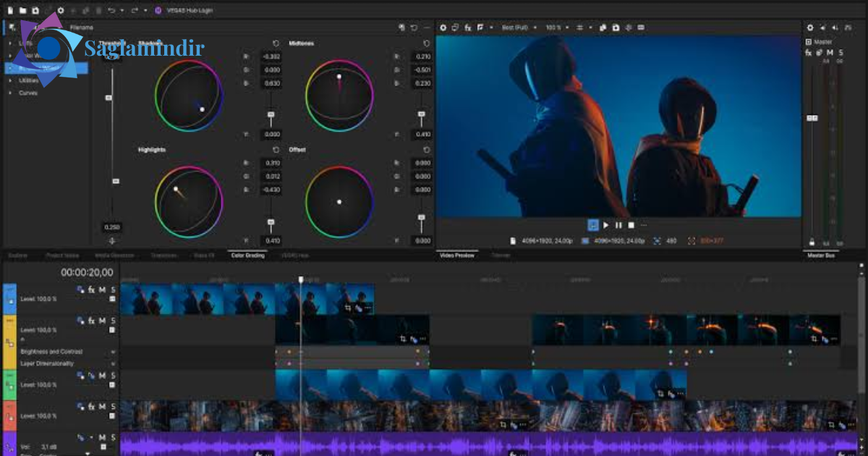Reset the Offset color wheel
Image resolution: width=868 pixels, height=456 pixels.
[x=426, y=150]
